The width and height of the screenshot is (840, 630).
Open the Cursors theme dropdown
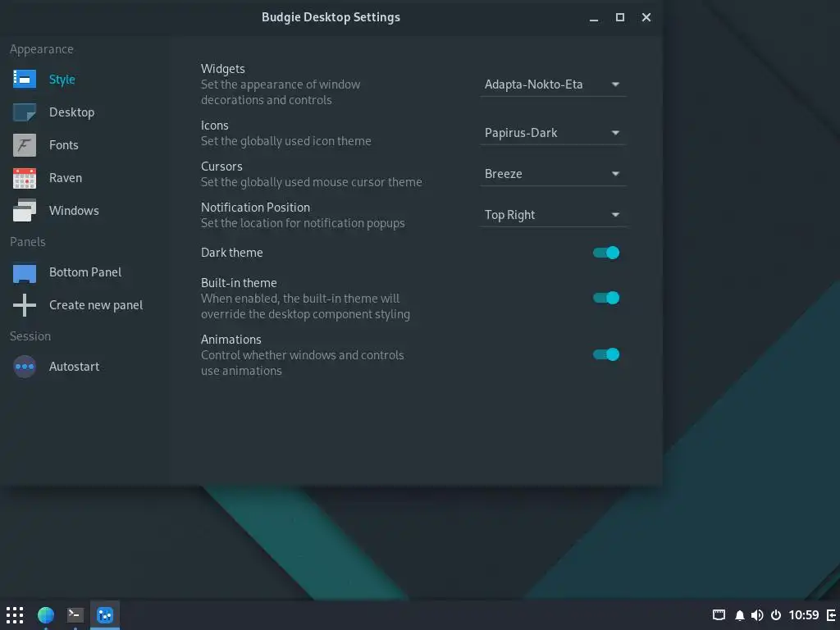pyautogui.click(x=553, y=174)
